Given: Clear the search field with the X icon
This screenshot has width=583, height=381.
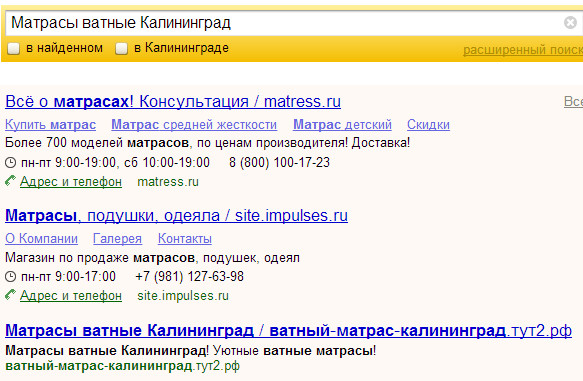Looking at the screenshot, I should (x=570, y=23).
